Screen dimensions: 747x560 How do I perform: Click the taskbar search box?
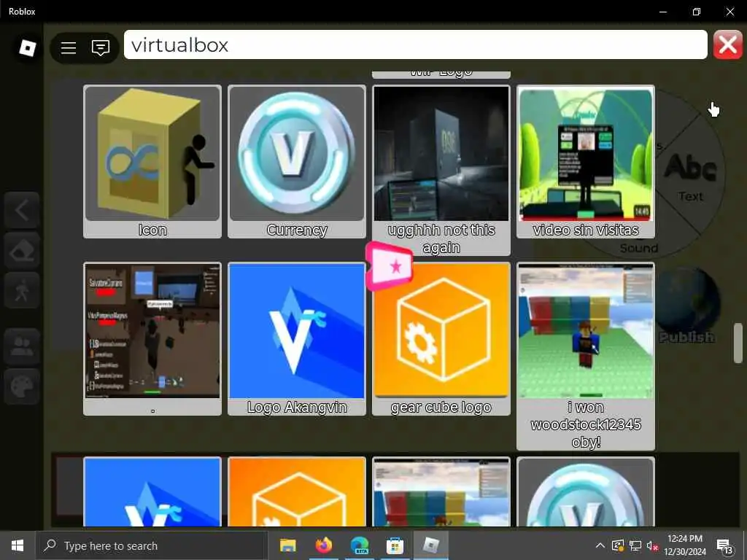(152, 545)
